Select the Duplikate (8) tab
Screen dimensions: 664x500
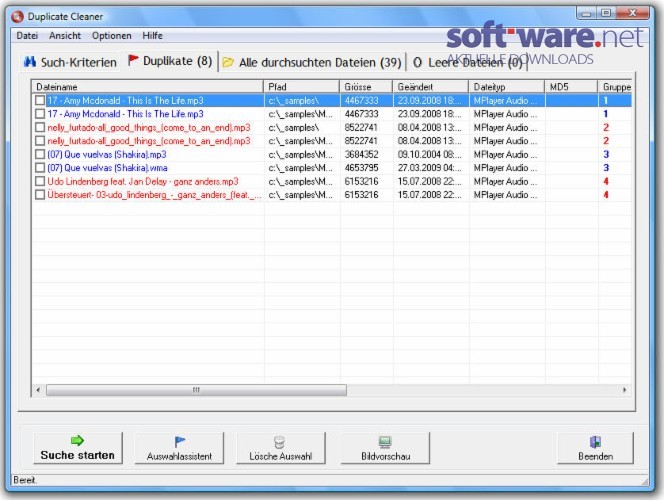click(x=170, y=61)
